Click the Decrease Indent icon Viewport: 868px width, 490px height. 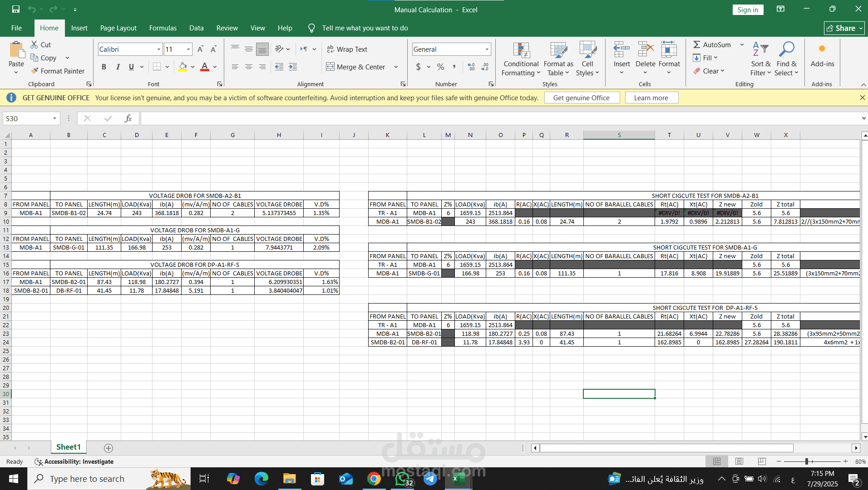point(279,67)
